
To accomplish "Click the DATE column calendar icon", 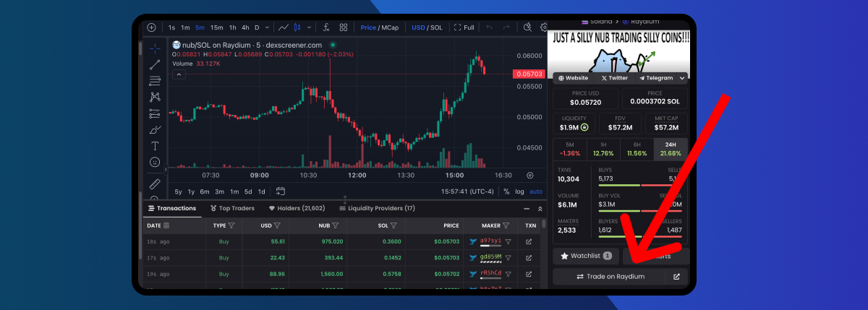I will [x=166, y=225].
